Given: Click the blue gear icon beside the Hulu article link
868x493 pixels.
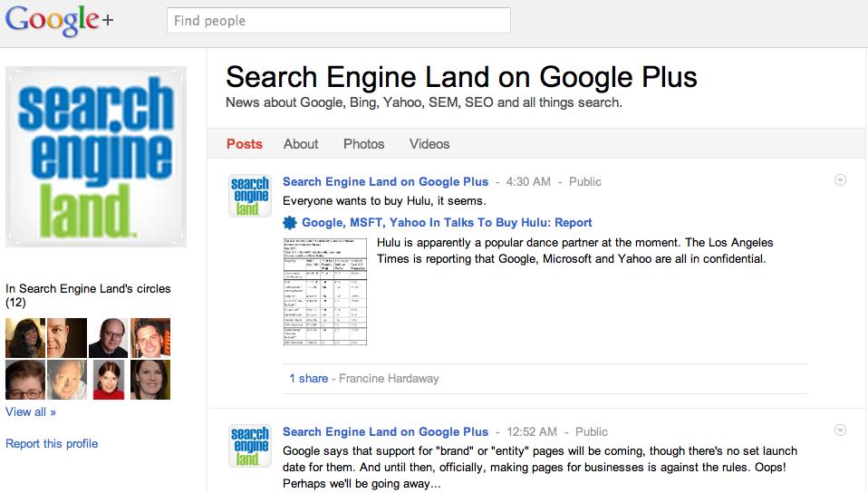Looking at the screenshot, I should click(290, 223).
